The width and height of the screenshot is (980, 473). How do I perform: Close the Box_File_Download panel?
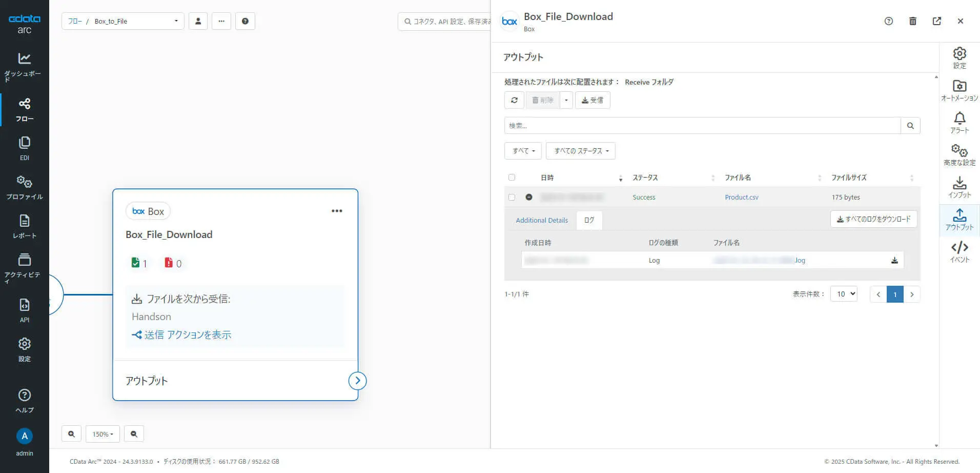(961, 21)
